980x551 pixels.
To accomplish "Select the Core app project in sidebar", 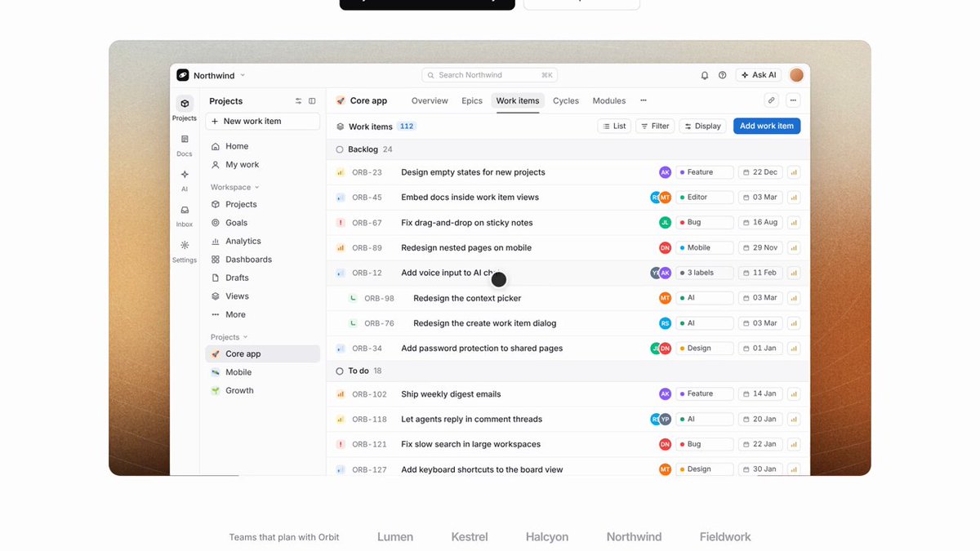I will click(262, 353).
